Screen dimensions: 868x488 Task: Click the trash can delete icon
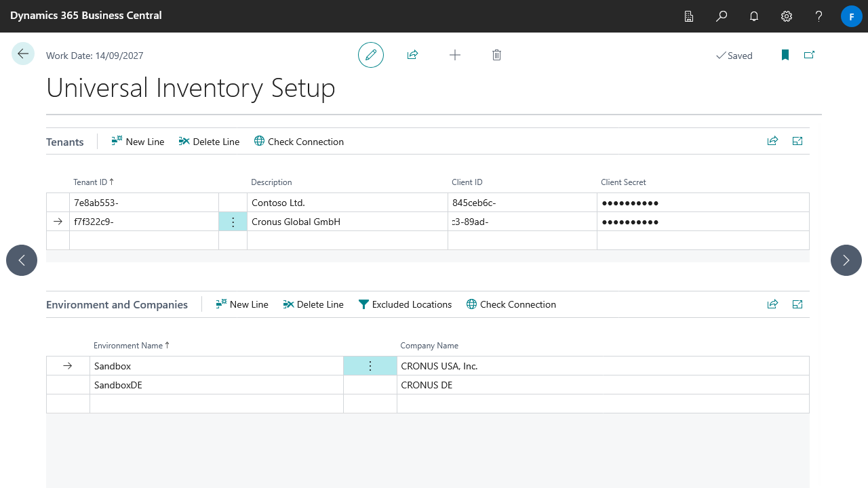pyautogui.click(x=496, y=55)
